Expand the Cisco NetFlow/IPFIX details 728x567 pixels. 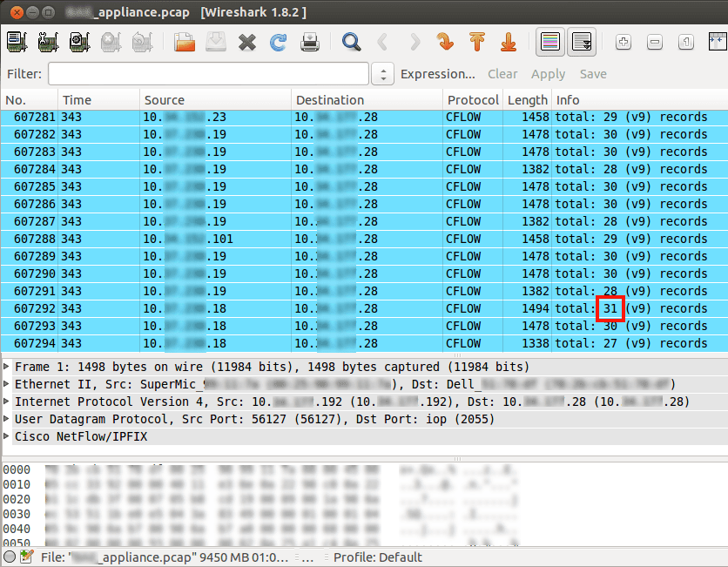pyautogui.click(x=6, y=436)
